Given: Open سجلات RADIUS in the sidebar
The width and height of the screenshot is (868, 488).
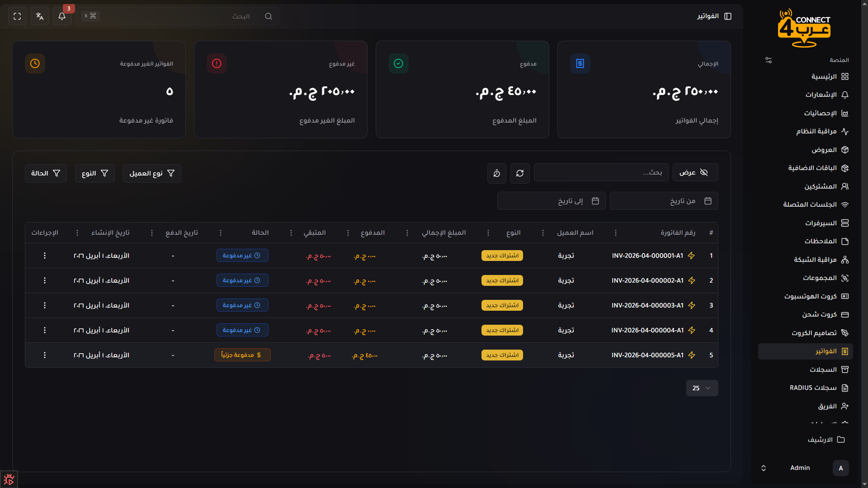Looking at the screenshot, I should pos(806,388).
